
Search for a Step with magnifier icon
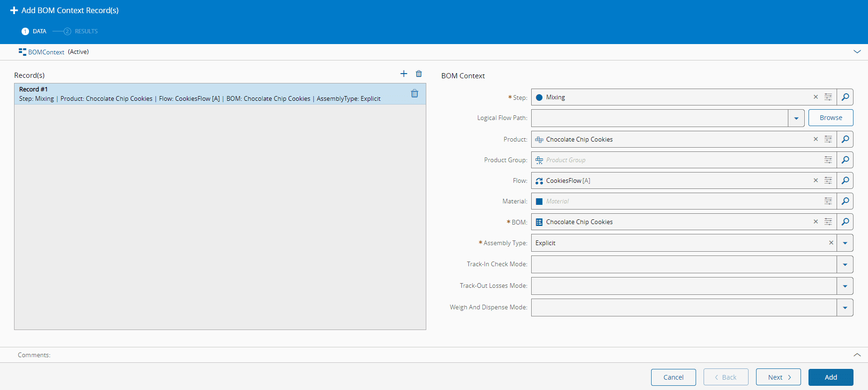click(845, 97)
